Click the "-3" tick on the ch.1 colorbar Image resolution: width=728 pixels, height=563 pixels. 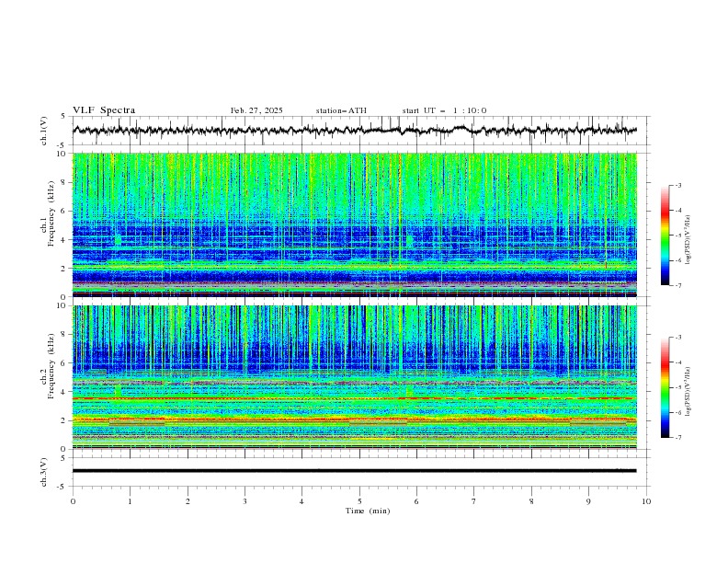click(677, 185)
